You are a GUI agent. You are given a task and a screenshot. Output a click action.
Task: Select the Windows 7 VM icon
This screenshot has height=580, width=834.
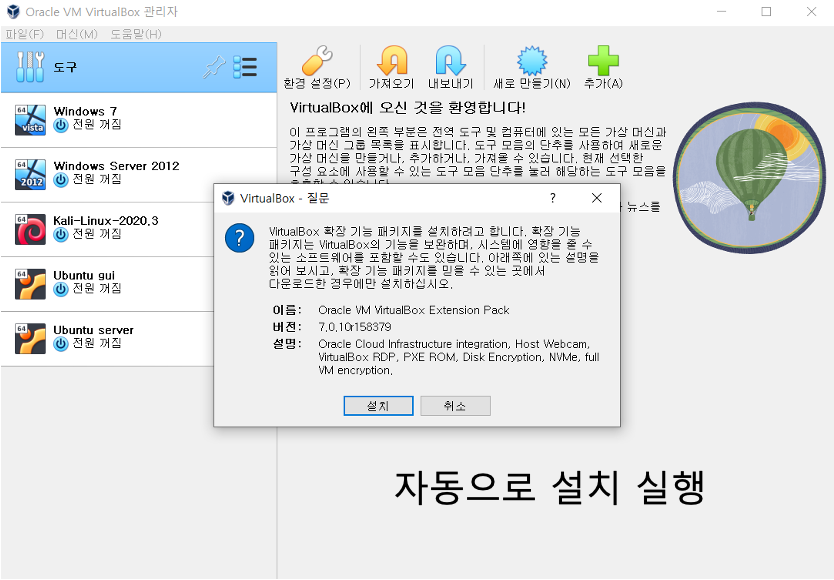30,120
